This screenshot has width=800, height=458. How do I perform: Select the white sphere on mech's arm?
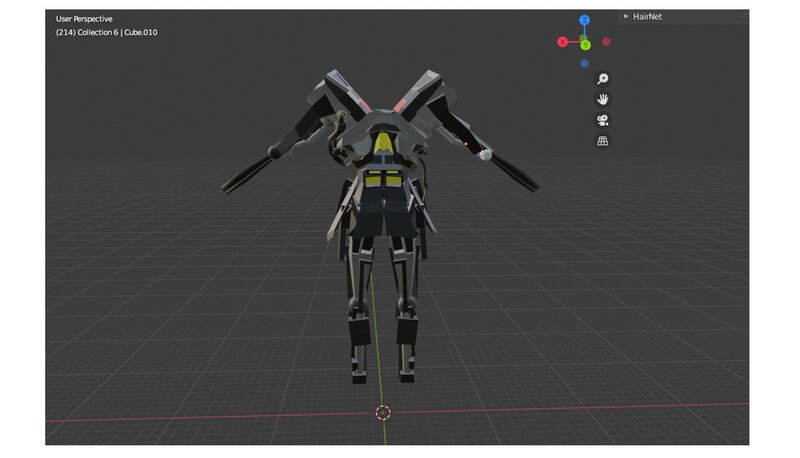point(485,155)
